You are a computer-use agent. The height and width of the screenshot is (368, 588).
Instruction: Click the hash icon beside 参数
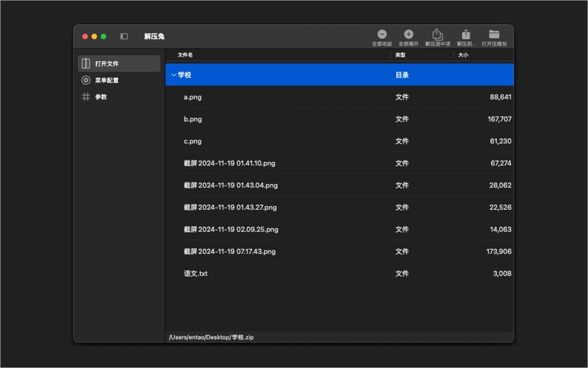[x=86, y=96]
